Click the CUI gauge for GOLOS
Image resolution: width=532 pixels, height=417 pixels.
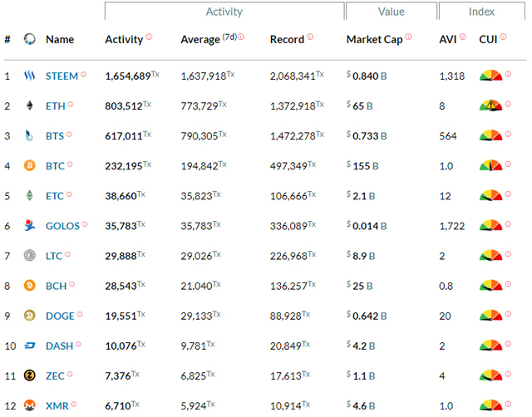click(490, 225)
